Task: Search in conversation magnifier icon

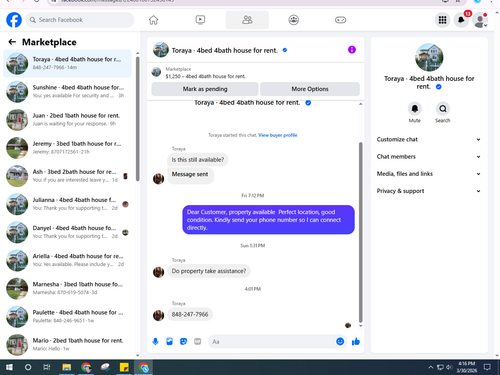Action: tap(443, 109)
